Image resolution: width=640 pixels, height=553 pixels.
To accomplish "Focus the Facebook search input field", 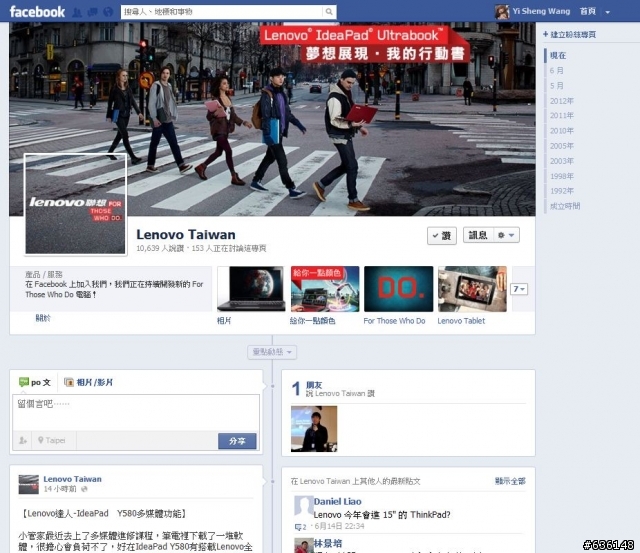I will tap(222, 12).
